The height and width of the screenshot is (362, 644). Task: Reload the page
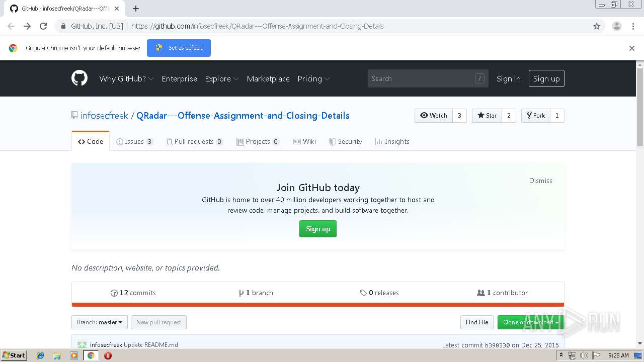point(43,26)
